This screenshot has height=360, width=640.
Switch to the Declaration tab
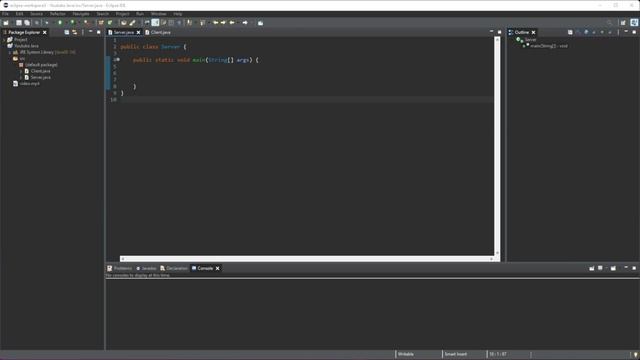pos(174,268)
